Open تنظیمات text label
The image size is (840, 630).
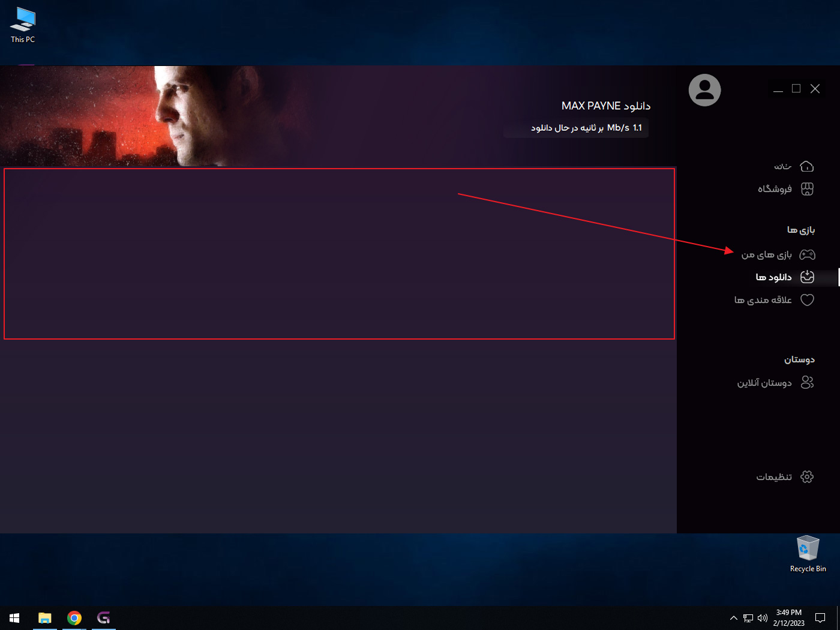(773, 477)
